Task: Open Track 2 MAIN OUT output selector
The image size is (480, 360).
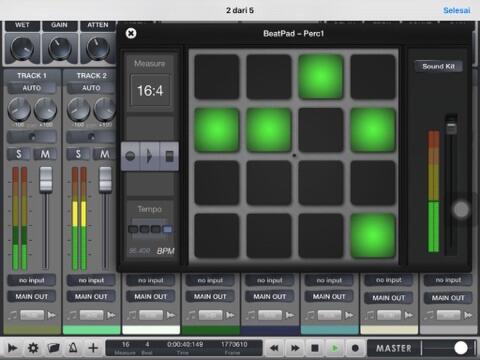Action: 91,296
